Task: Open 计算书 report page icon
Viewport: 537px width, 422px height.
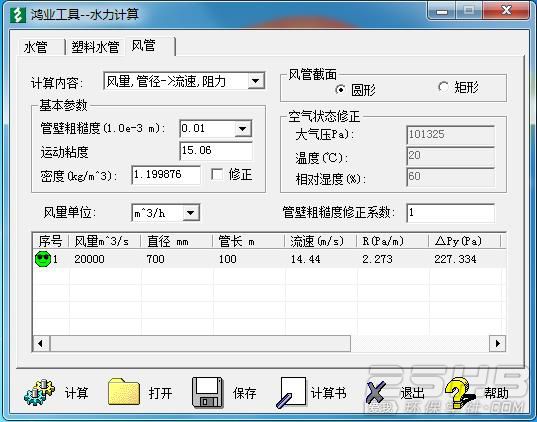Action: tap(291, 393)
